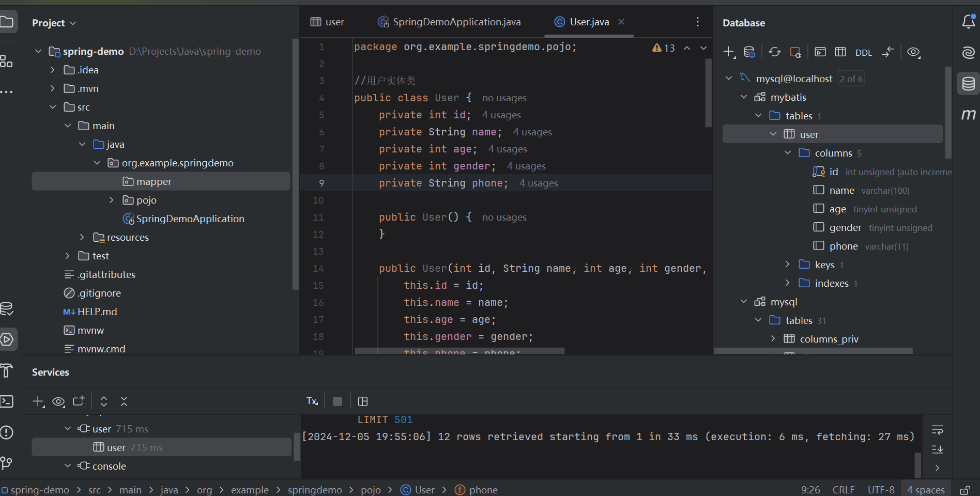This screenshot has width=980, height=496.
Task: Click the pojo breadcrumb in navigation bar
Action: coord(371,490)
